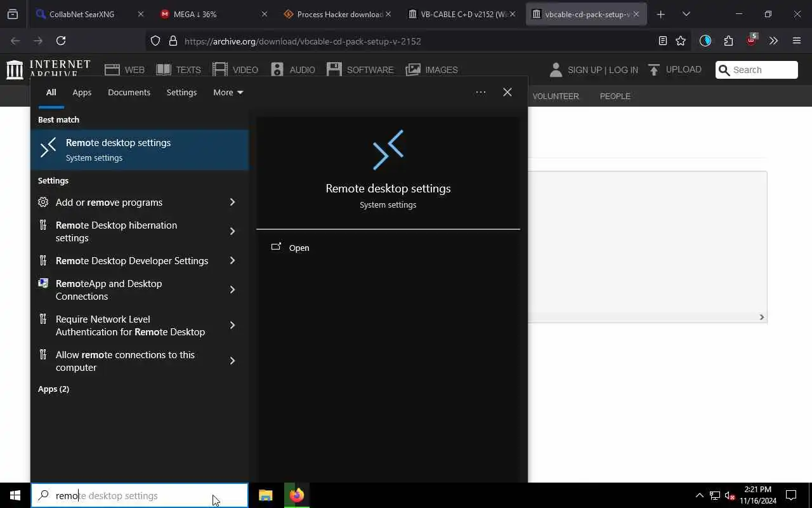Viewport: 812px width, 508px height.
Task: Click the taskbar clock showing 2:21 PM
Action: (x=758, y=495)
